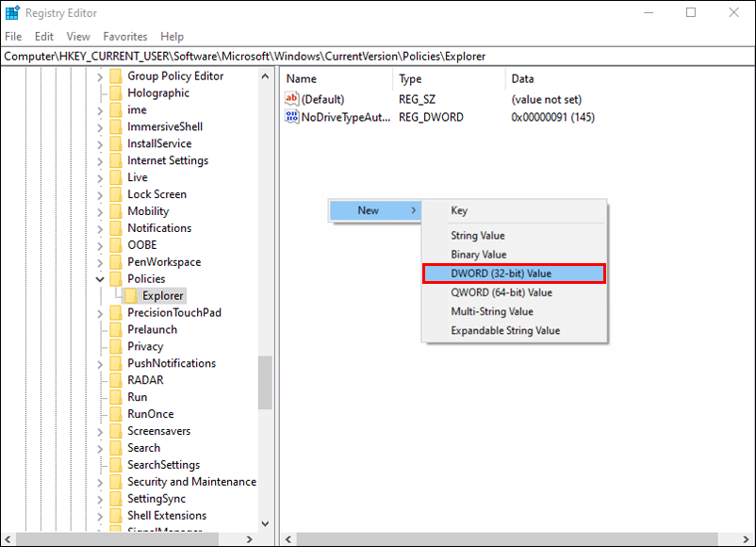Expand the Security and Maintenance key
Screen dimensions: 756x547
pyautogui.click(x=100, y=482)
